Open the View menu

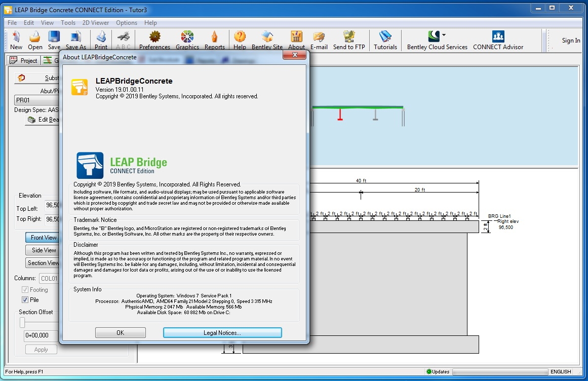click(x=47, y=22)
